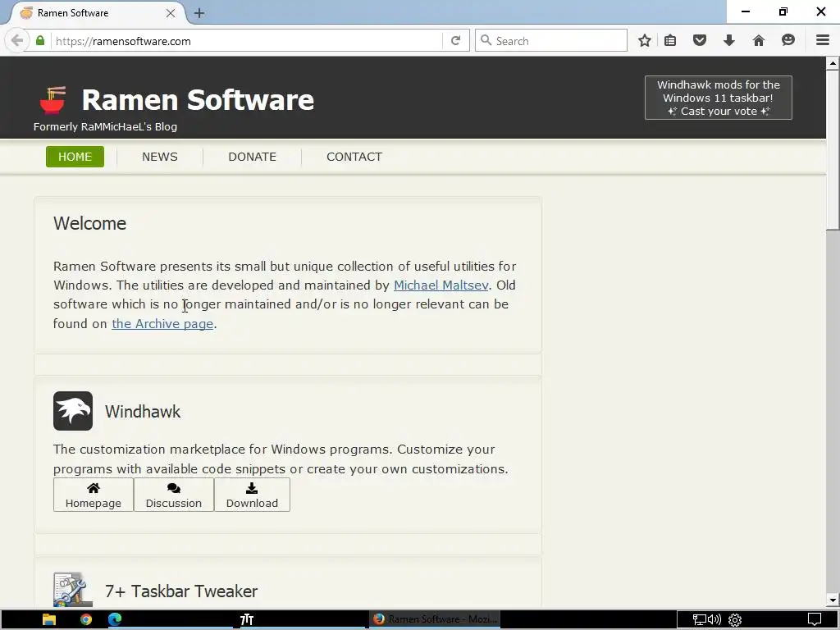The height and width of the screenshot is (630, 840).
Task: Click the browser back arrow button
Action: pyautogui.click(x=17, y=41)
